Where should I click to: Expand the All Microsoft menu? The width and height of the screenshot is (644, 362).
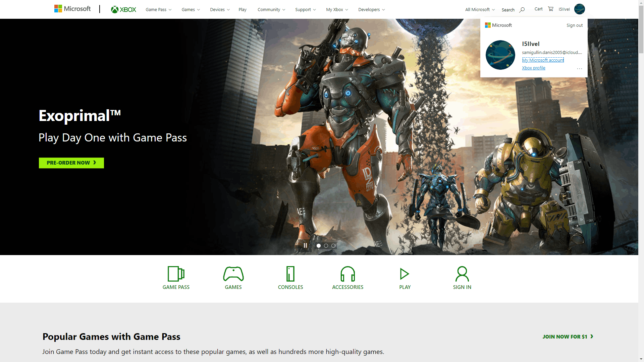(x=480, y=10)
